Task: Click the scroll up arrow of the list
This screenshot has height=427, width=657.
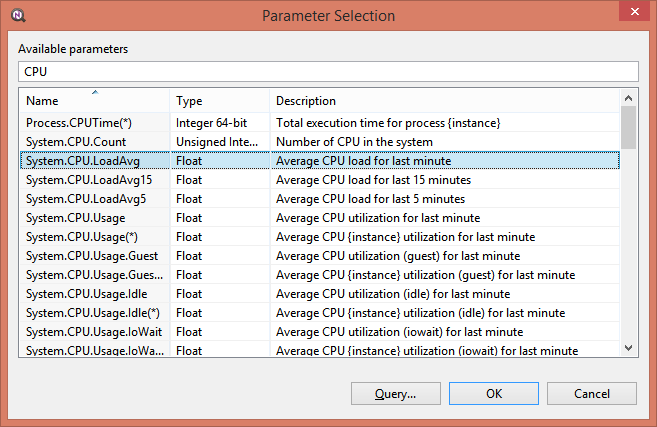Action: 628,98
